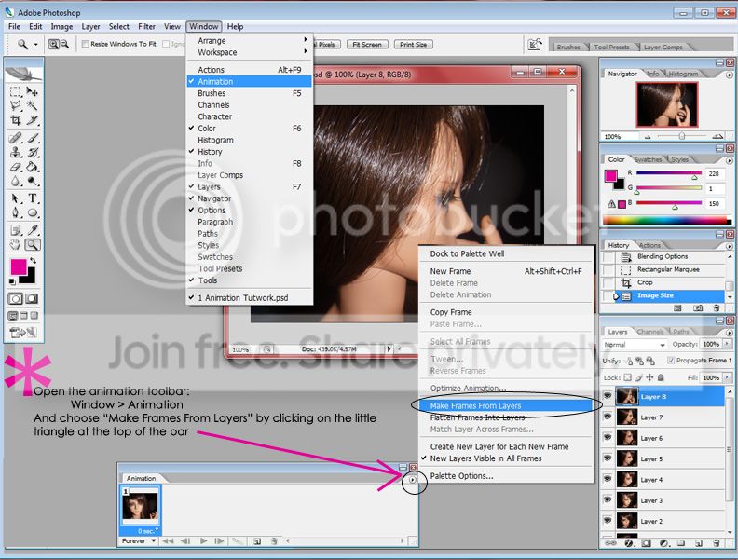The width and height of the screenshot is (738, 560).
Task: Open frame delay 0 sec dropdown
Action: [x=148, y=531]
